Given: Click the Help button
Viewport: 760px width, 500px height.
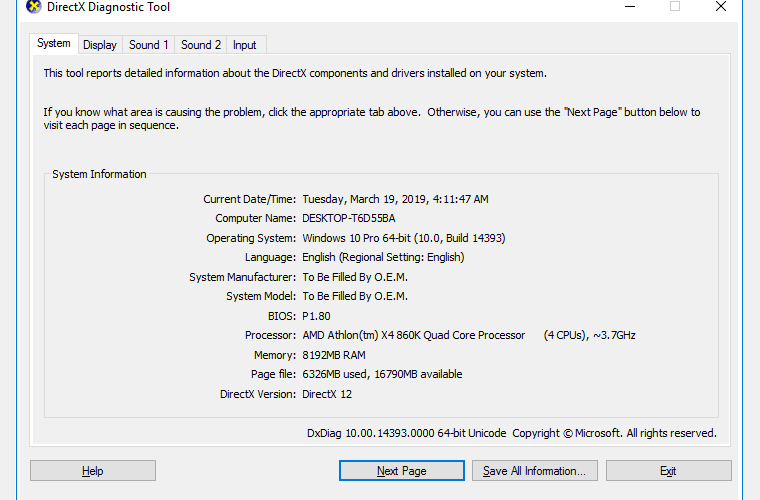Looking at the screenshot, I should (x=93, y=470).
